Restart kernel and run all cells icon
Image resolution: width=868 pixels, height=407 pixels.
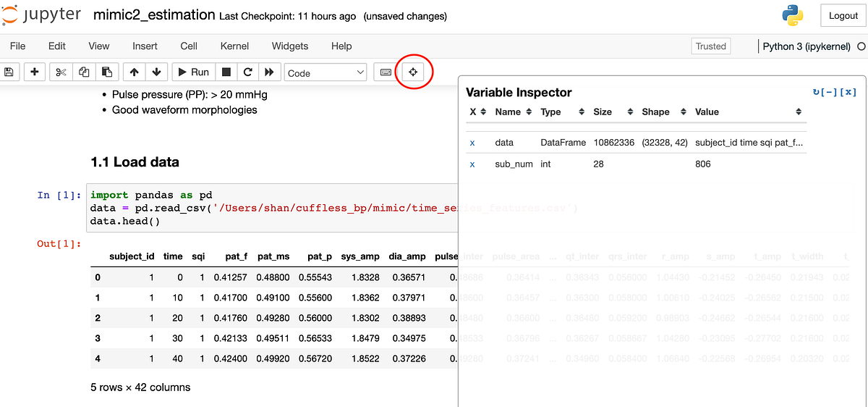click(270, 72)
